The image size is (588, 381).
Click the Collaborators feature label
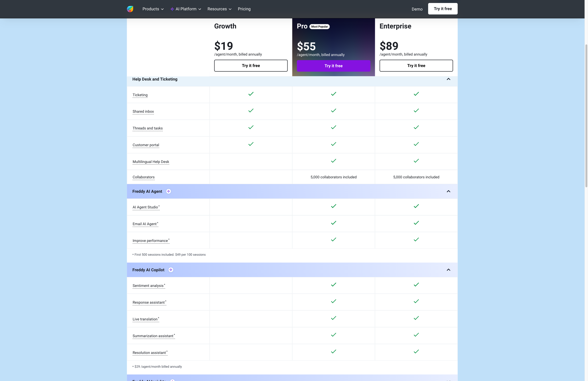pos(144,177)
